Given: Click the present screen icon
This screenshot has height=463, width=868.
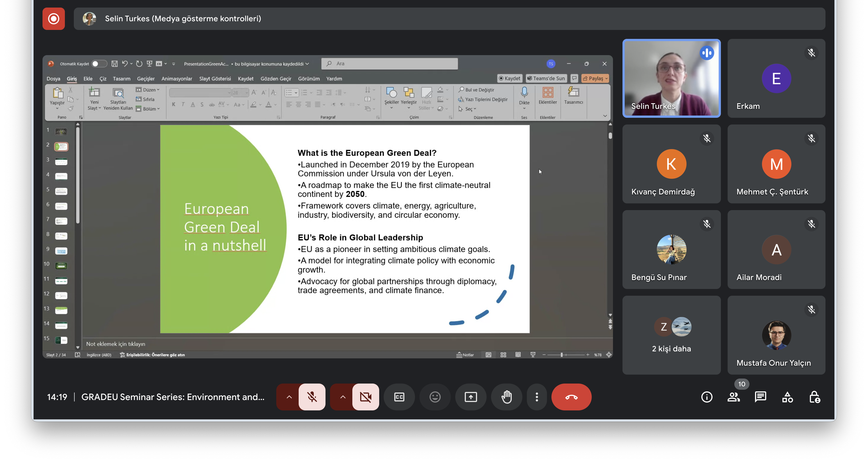Looking at the screenshot, I should 470,397.
